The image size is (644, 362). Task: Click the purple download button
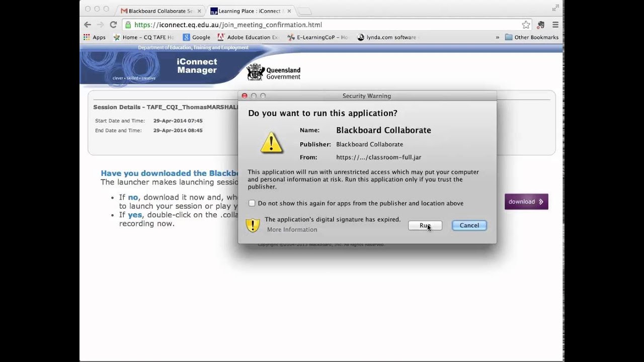click(x=526, y=202)
